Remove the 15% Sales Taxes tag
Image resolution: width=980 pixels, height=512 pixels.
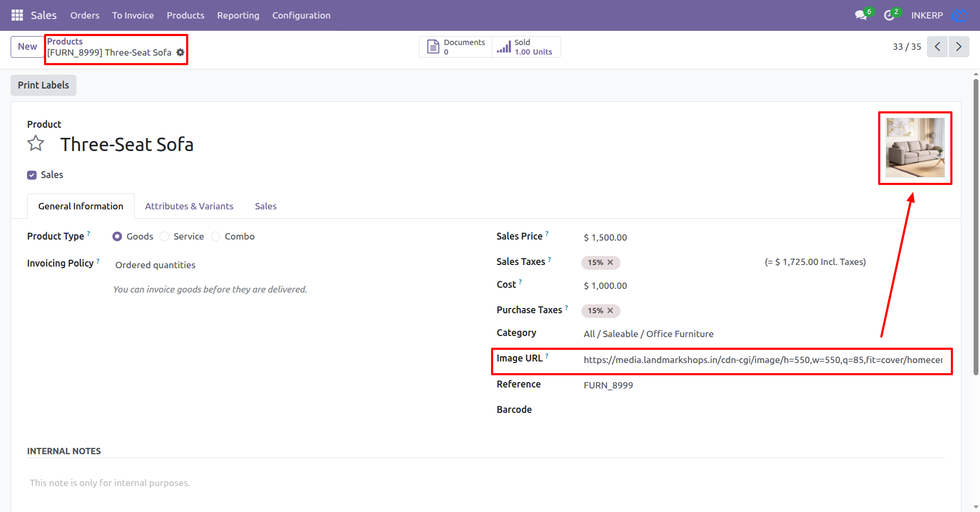(x=610, y=262)
